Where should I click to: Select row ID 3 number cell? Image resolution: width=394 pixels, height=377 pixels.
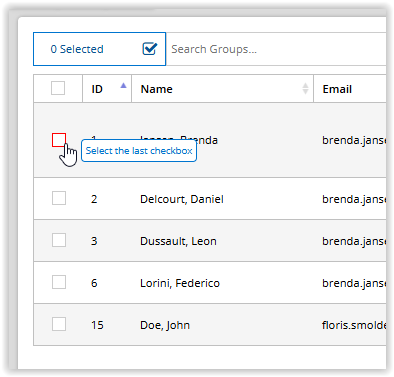[x=94, y=241]
